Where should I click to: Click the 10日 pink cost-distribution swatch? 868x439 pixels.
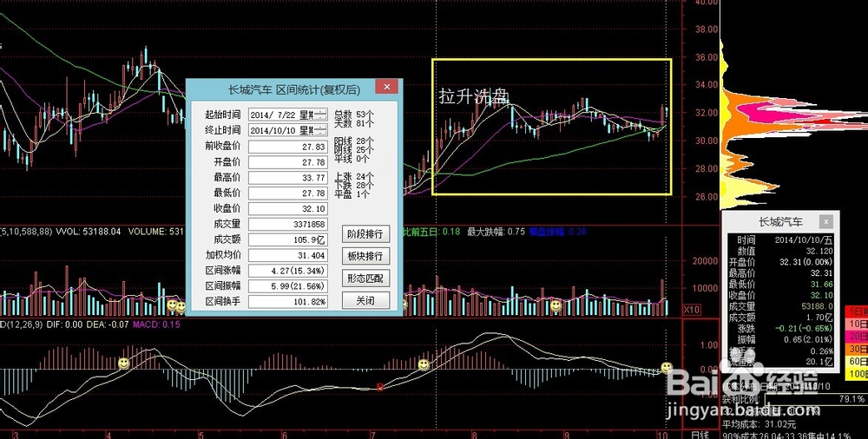coord(855,324)
